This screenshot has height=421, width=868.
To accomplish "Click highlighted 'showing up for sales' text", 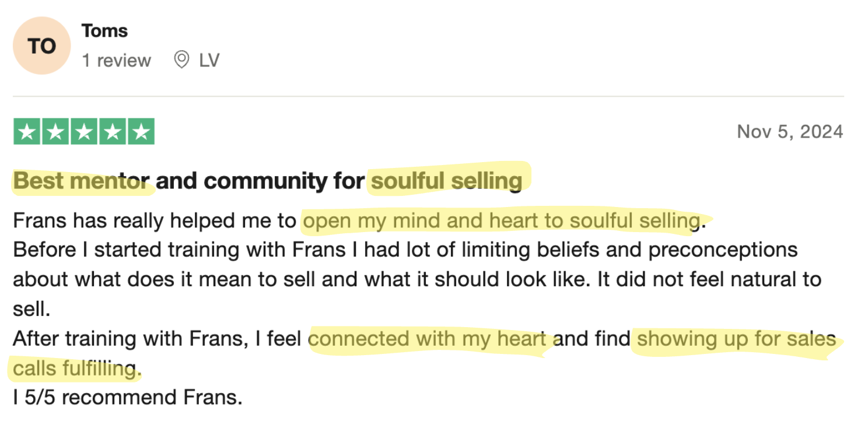I will click(736, 339).
